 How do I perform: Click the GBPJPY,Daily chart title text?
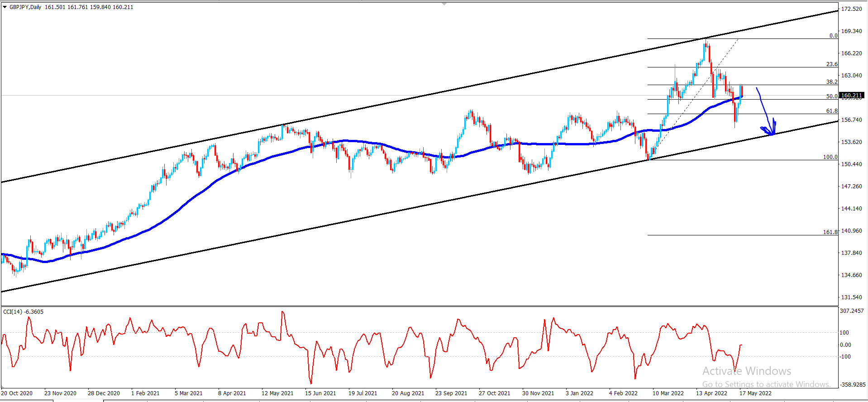click(25, 7)
